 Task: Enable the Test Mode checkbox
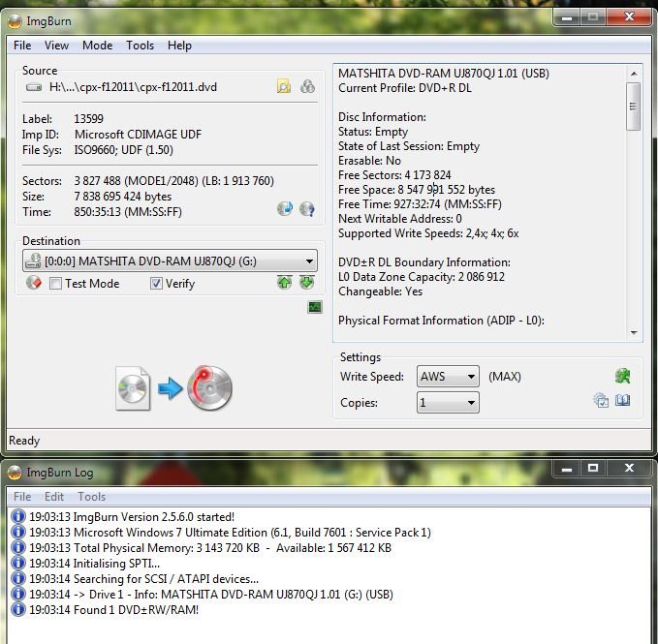pyautogui.click(x=55, y=284)
